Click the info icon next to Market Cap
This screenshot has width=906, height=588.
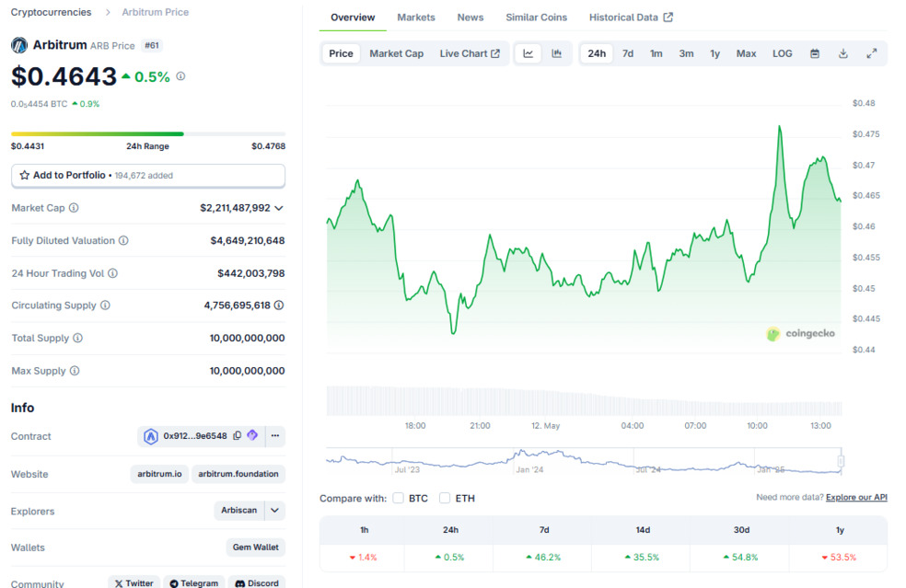click(x=74, y=208)
